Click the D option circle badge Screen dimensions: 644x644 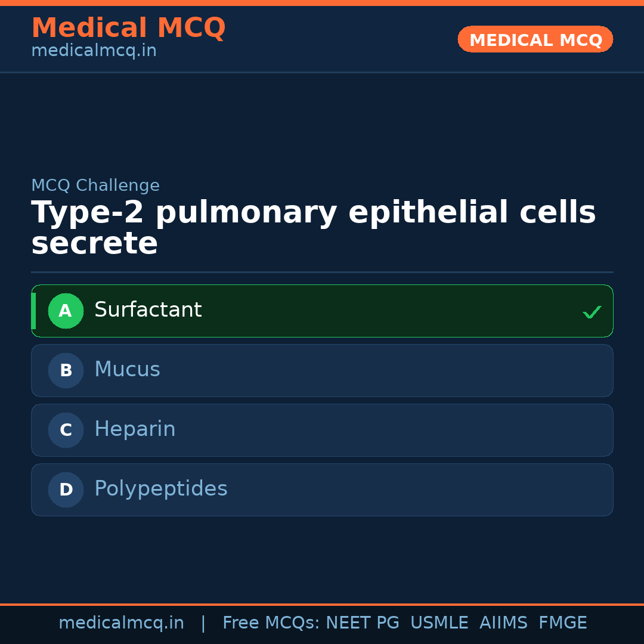[66, 490]
